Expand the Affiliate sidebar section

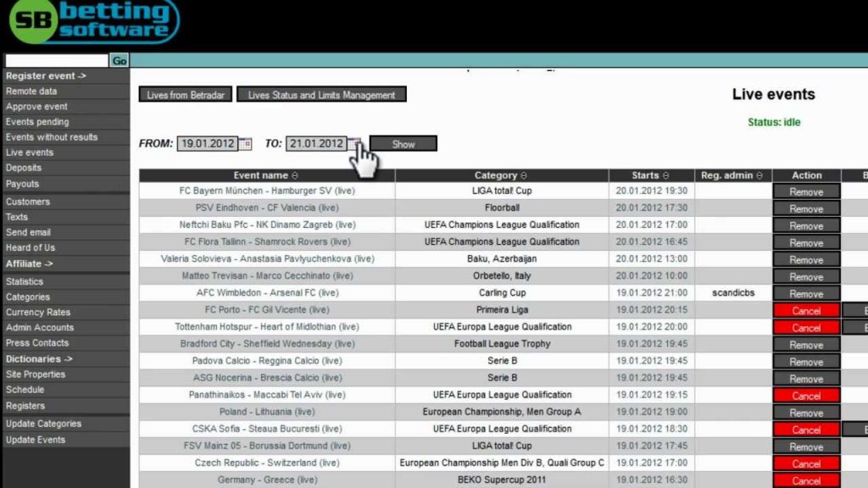30,263
